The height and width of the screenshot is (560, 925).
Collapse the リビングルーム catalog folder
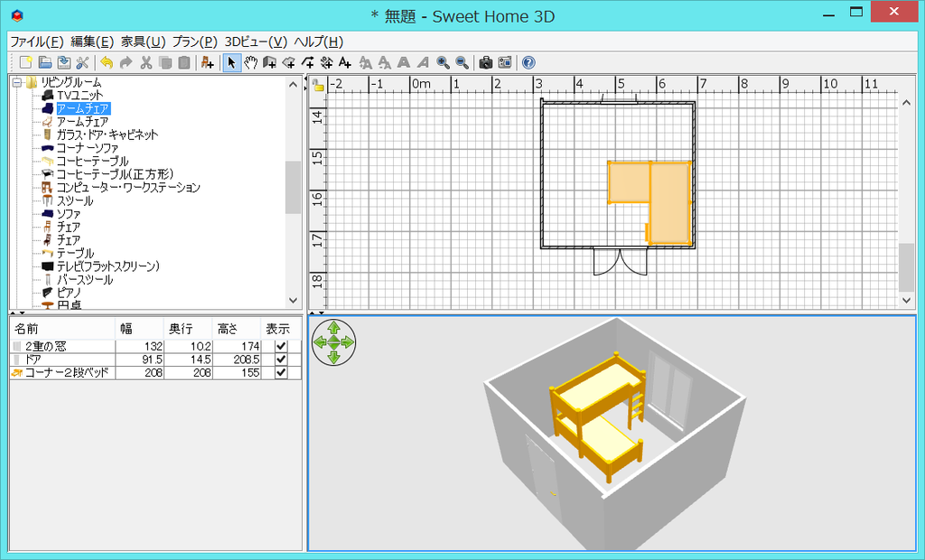[x=16, y=82]
